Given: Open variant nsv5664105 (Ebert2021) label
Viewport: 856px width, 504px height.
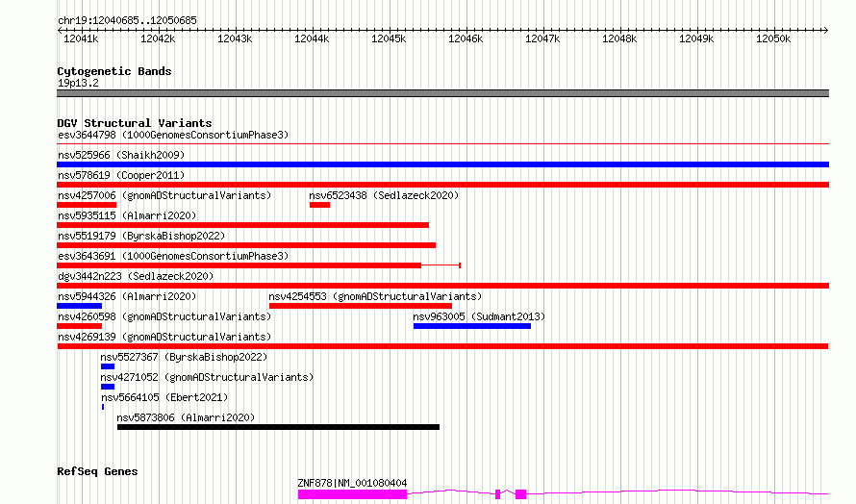Looking at the screenshot, I should tap(164, 397).
